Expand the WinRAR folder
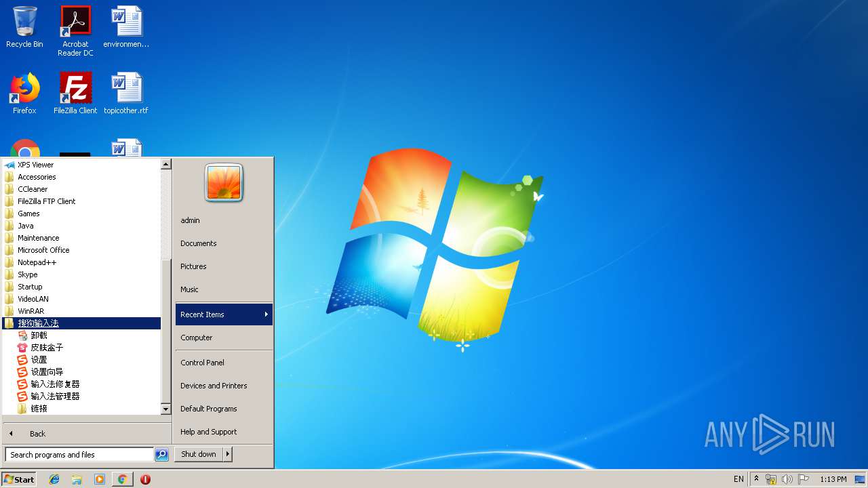This screenshot has height=488, width=868. pyautogui.click(x=81, y=311)
